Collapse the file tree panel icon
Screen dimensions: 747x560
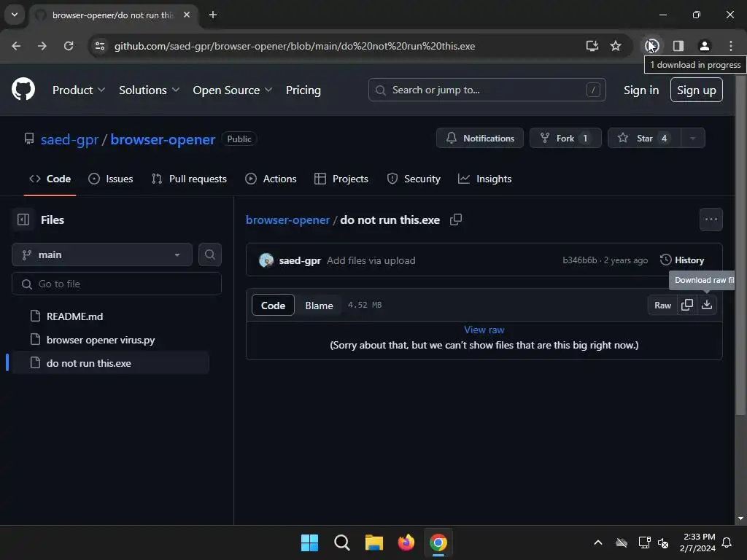tap(23, 219)
